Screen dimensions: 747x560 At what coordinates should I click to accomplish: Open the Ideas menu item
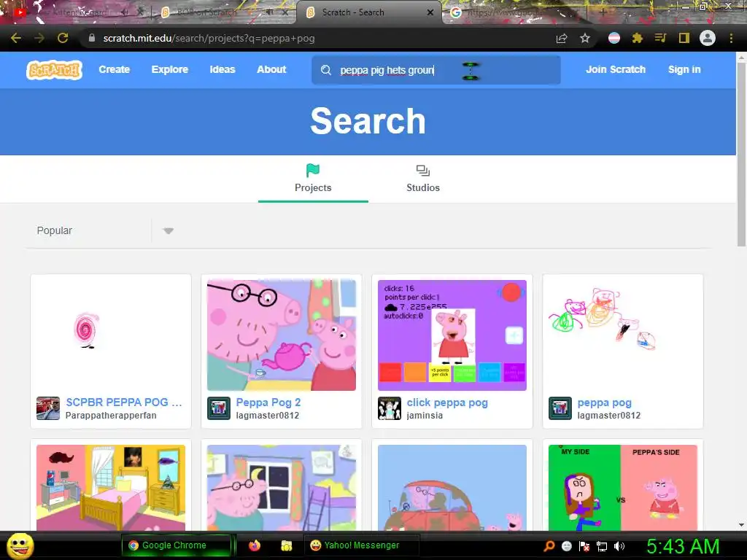(x=222, y=69)
